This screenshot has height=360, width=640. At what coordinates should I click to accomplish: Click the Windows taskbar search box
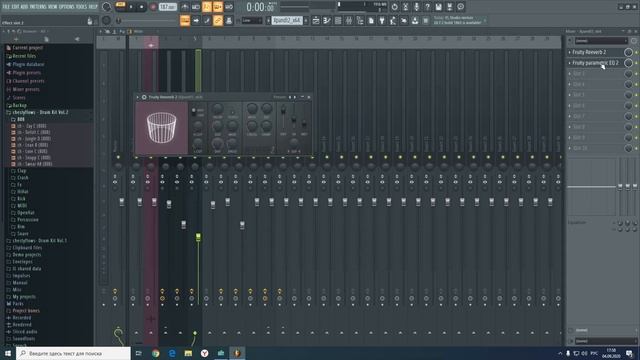coord(73,353)
